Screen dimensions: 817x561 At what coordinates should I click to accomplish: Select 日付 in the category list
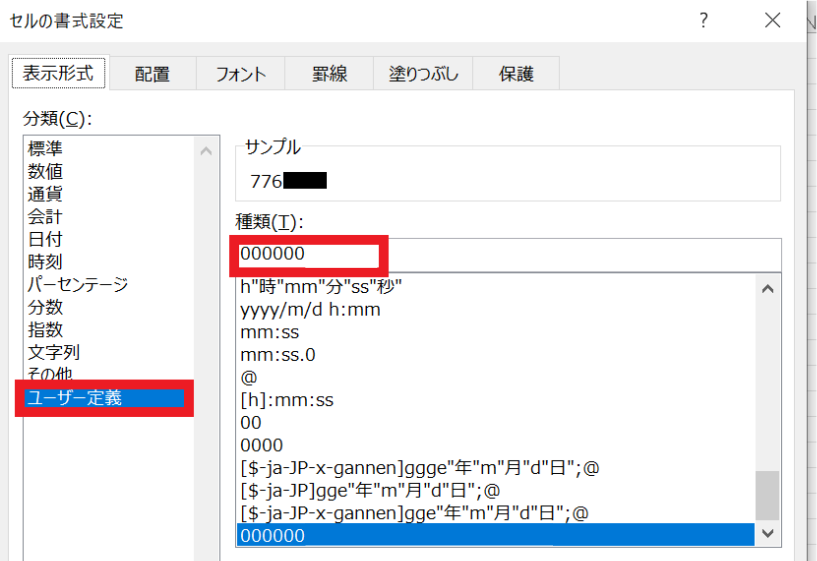click(45, 239)
